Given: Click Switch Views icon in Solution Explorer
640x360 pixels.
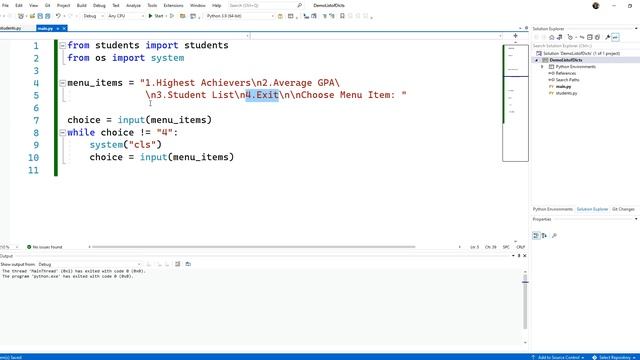Looking at the screenshot, I should (559, 37).
